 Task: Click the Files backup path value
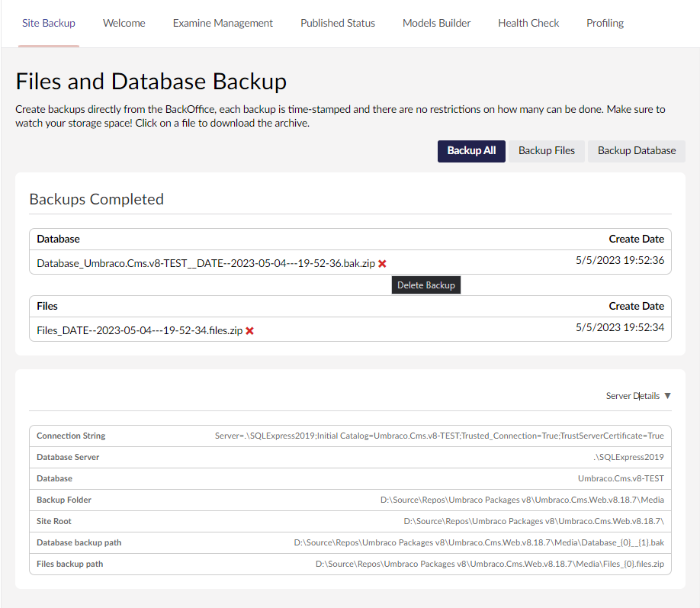(x=490, y=565)
